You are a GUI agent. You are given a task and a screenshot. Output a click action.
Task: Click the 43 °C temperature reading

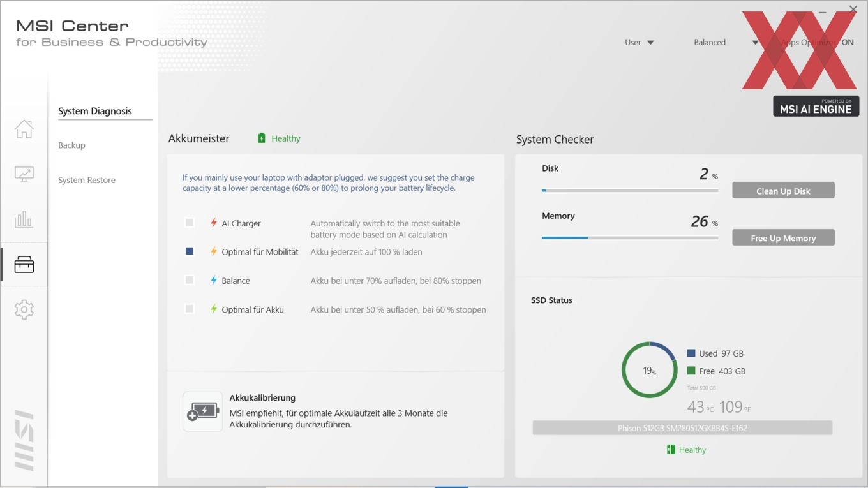tap(700, 406)
